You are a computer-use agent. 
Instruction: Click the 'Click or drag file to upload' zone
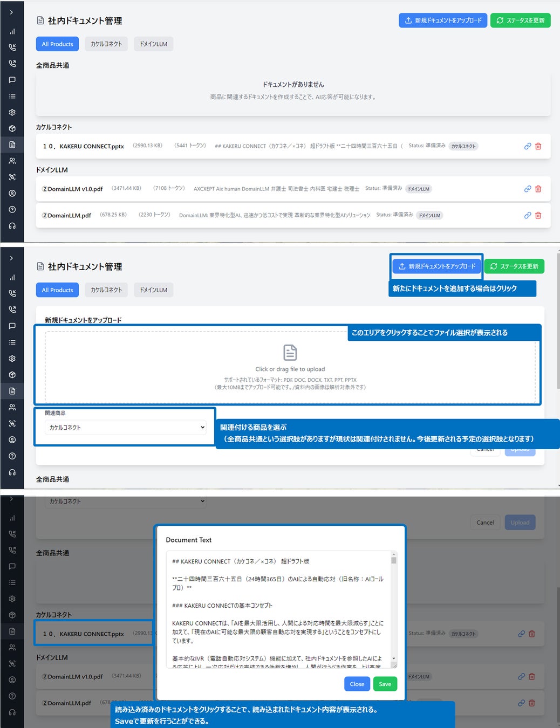point(290,367)
